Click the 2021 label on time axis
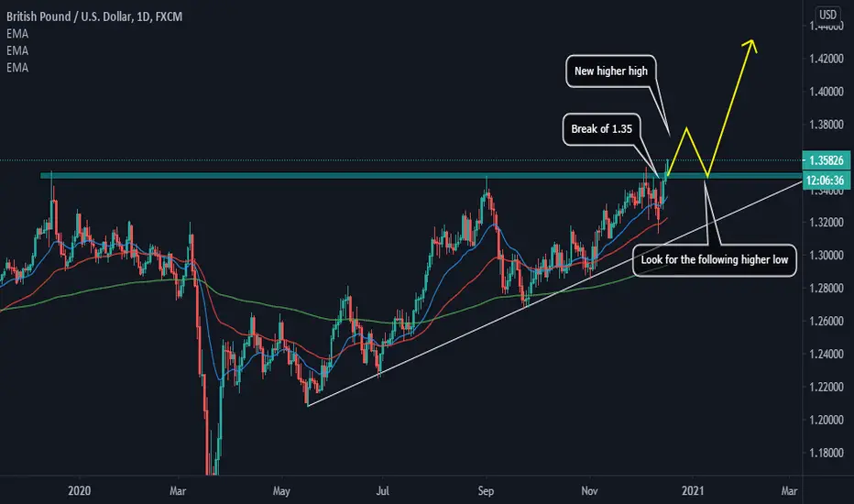Image resolution: width=854 pixels, height=504 pixels. (x=692, y=491)
